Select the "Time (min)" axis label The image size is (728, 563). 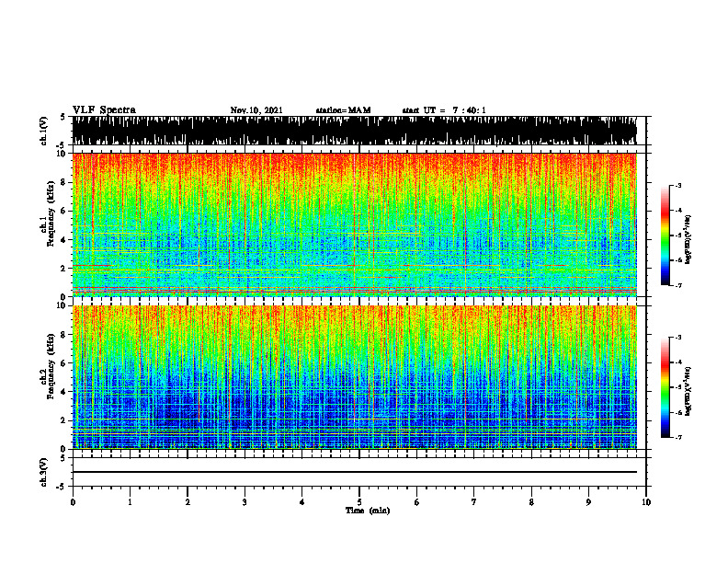pyautogui.click(x=368, y=511)
